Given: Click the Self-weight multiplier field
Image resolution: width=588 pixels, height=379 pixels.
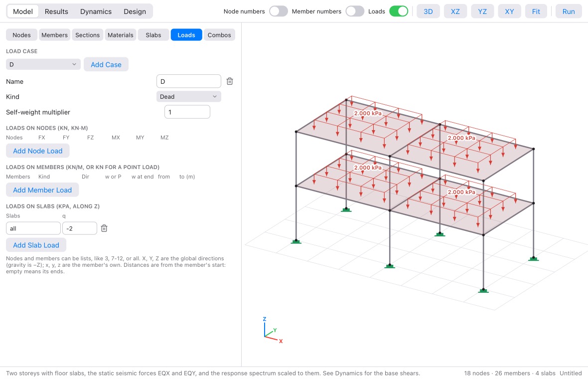Looking at the screenshot, I should (x=187, y=112).
